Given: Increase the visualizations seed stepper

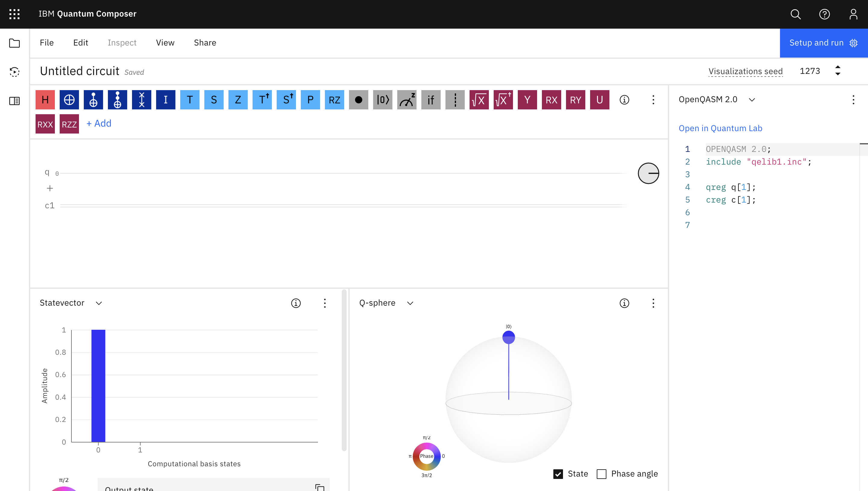Looking at the screenshot, I should click(837, 67).
